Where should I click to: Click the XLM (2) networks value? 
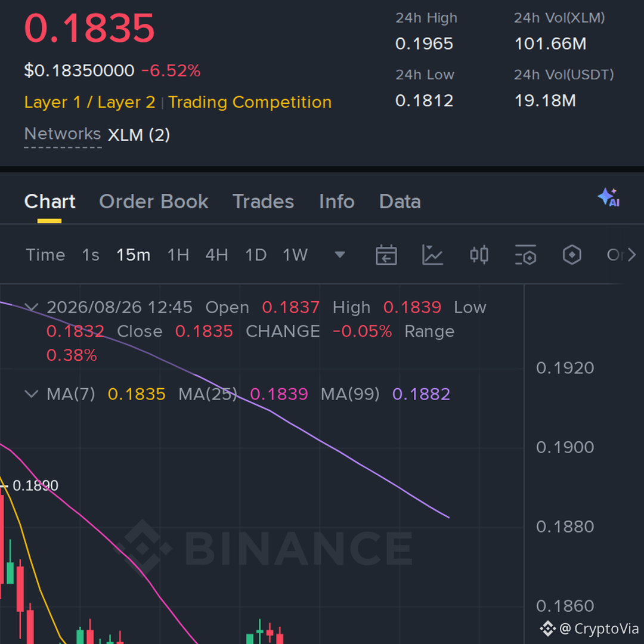pyautogui.click(x=139, y=135)
